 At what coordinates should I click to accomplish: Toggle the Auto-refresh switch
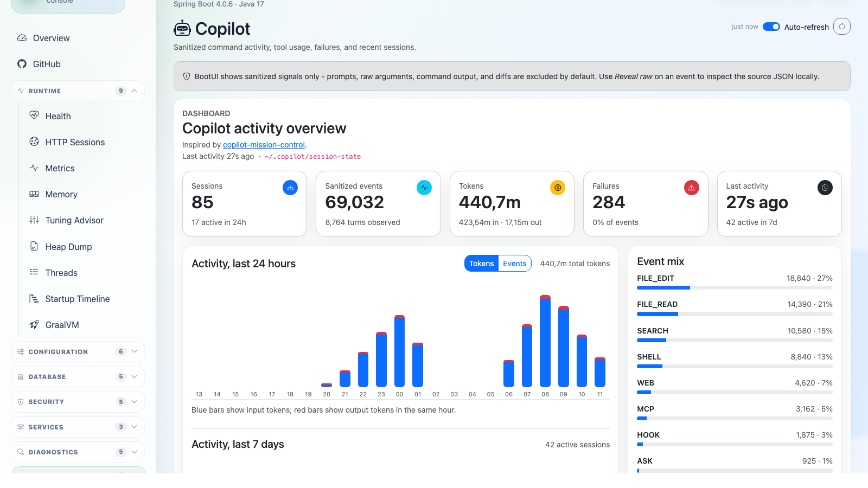[771, 27]
